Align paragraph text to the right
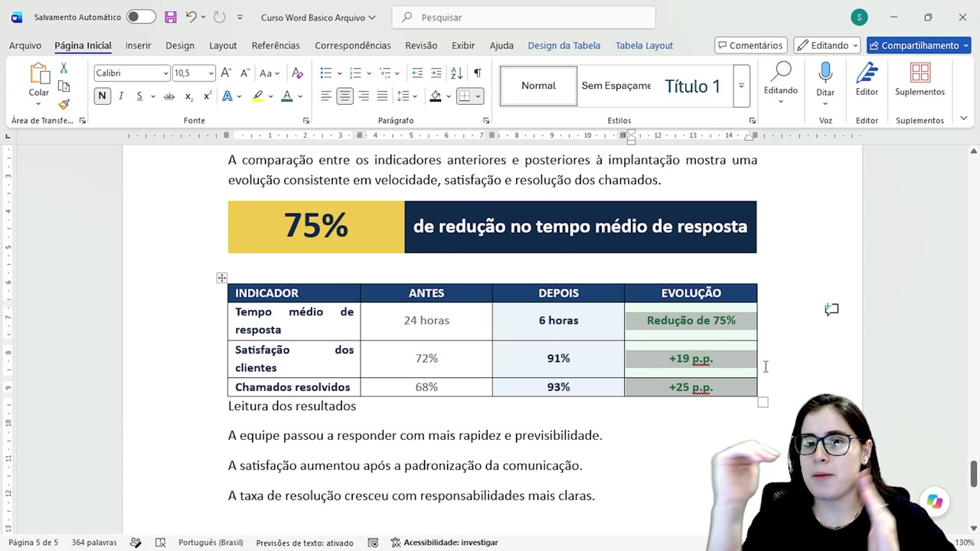Viewport: 980px width, 551px height. tap(364, 96)
